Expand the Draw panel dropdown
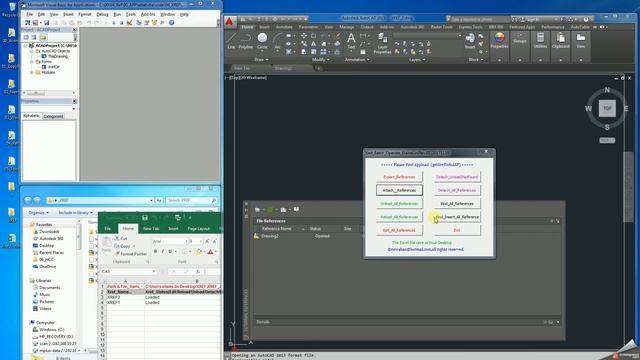Viewport: 640px width, 360px height. pyautogui.click(x=262, y=60)
